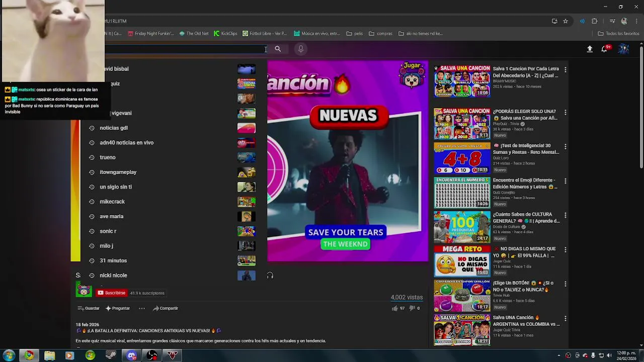This screenshot has height=362, width=644.
Task: Open options for 'Encuentra el Emoji Diferente' video
Action: (x=566, y=180)
